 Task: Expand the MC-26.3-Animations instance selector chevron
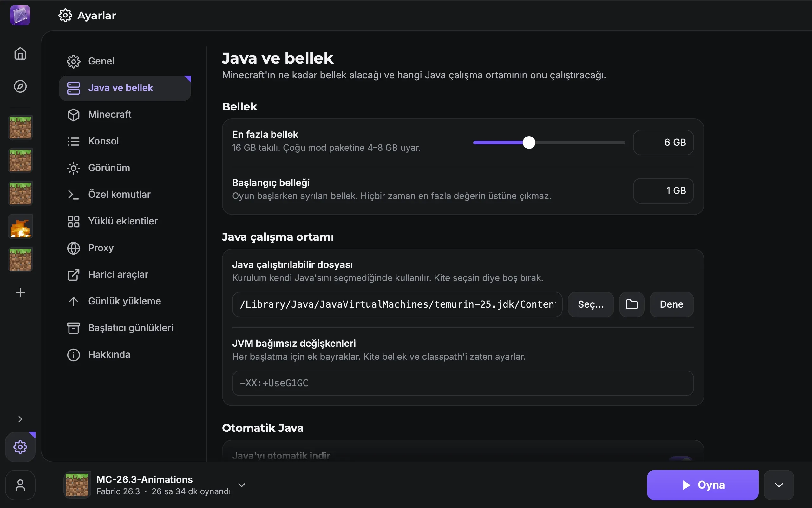tap(242, 485)
